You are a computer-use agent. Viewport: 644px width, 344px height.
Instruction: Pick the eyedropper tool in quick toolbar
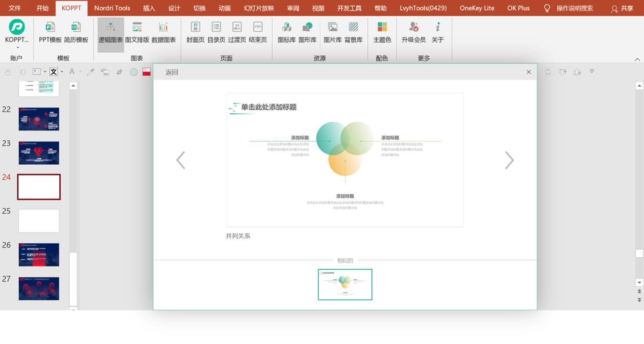[90, 72]
